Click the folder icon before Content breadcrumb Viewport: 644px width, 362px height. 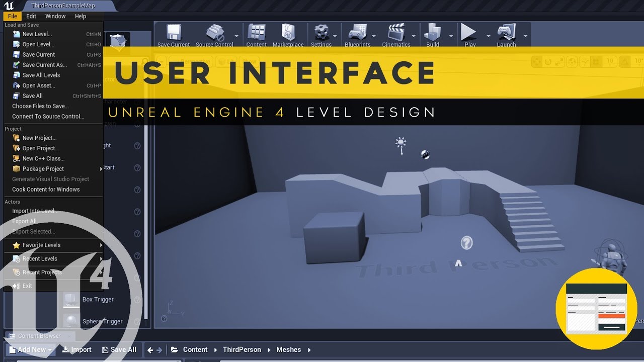pos(175,350)
